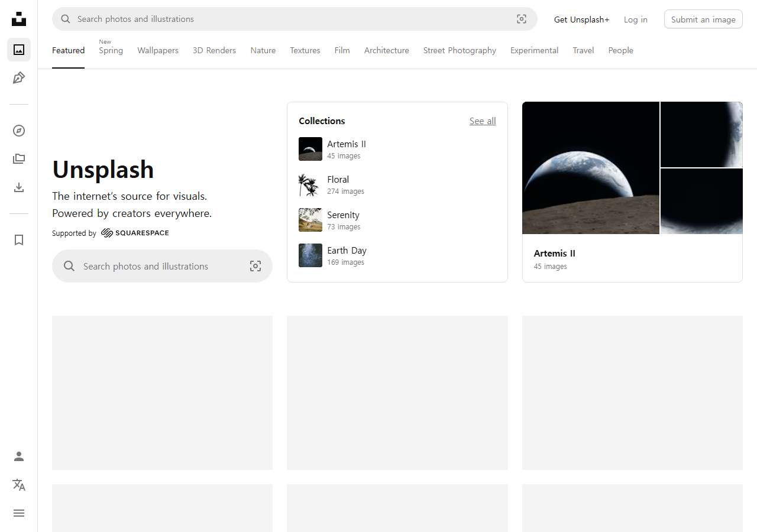Open the Explore compass icon
The width and height of the screenshot is (757, 532).
[19, 131]
